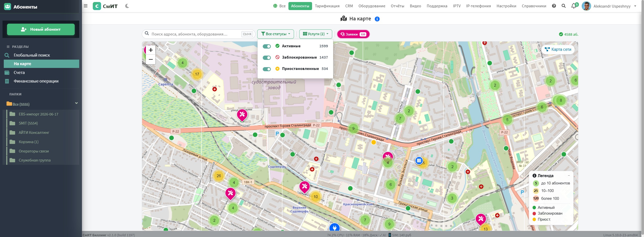Click the info icon next to На карте
The image size is (644, 237).
377,19
